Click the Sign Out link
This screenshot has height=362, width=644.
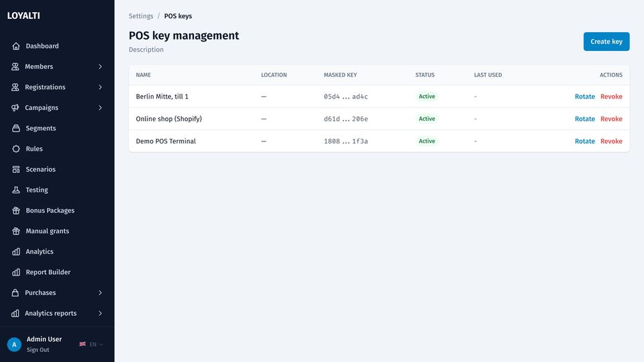pyautogui.click(x=38, y=350)
